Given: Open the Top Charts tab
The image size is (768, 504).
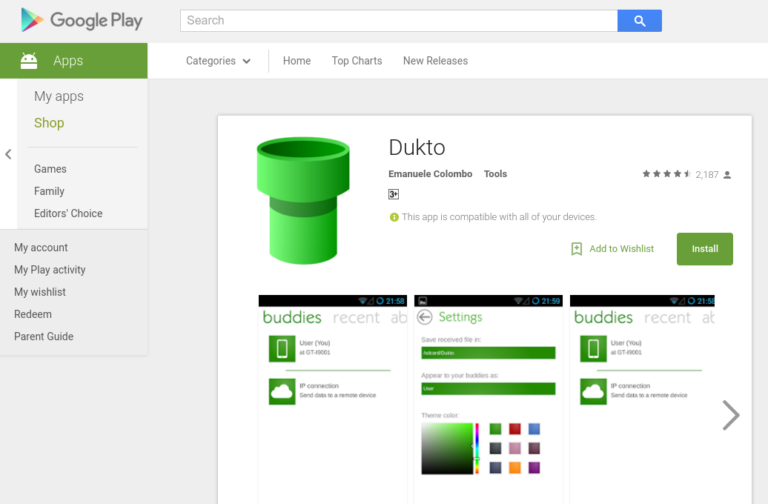Looking at the screenshot, I should point(357,61).
